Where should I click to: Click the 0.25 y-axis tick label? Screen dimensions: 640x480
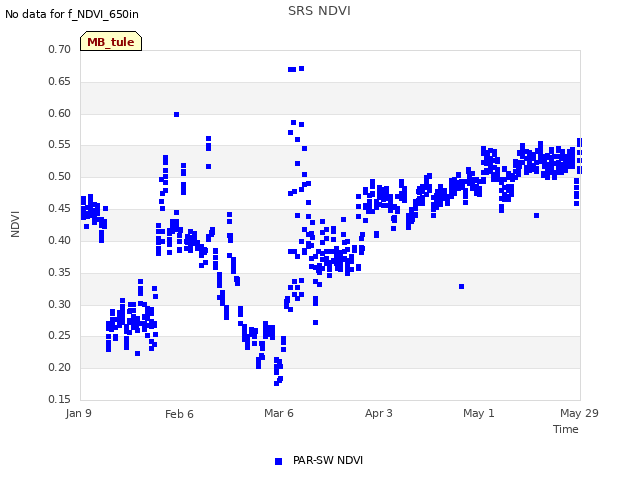pos(60,336)
